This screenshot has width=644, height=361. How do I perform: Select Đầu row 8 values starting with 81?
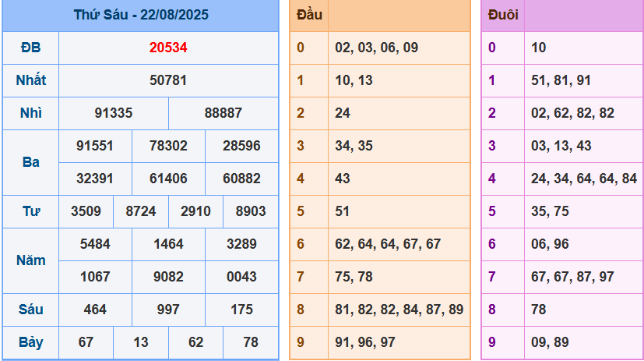(x=399, y=310)
